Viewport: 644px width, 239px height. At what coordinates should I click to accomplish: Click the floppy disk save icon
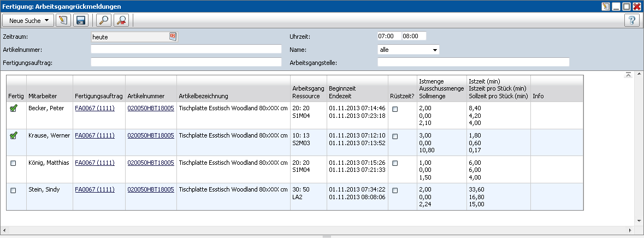click(x=81, y=21)
